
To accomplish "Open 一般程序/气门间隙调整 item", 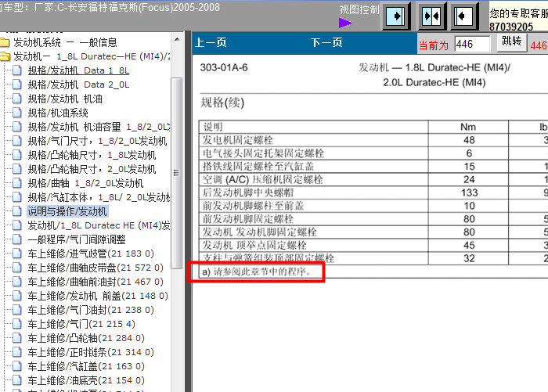I will coord(77,239).
